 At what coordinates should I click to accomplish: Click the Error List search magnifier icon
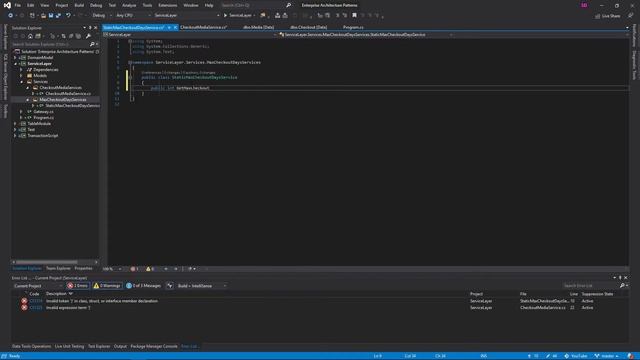(x=622, y=286)
